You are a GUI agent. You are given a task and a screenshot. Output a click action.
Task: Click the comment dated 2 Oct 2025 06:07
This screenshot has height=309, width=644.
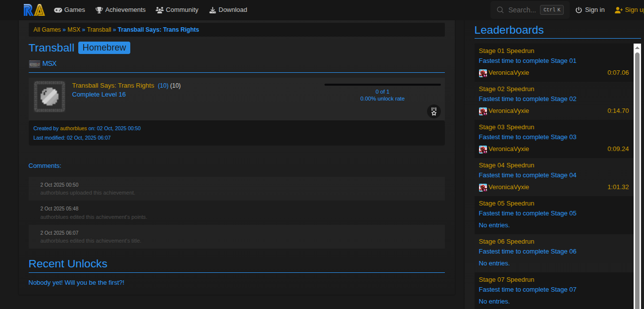pyautogui.click(x=237, y=236)
